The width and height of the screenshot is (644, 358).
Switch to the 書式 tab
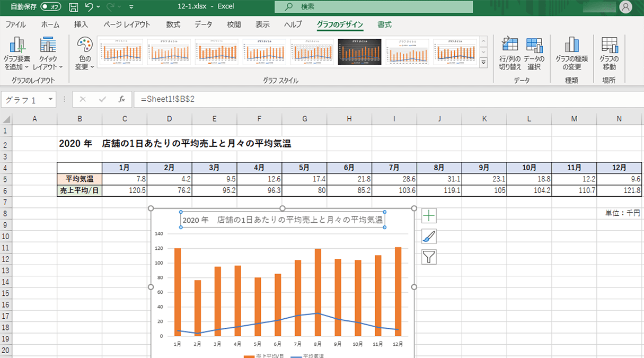coord(384,24)
